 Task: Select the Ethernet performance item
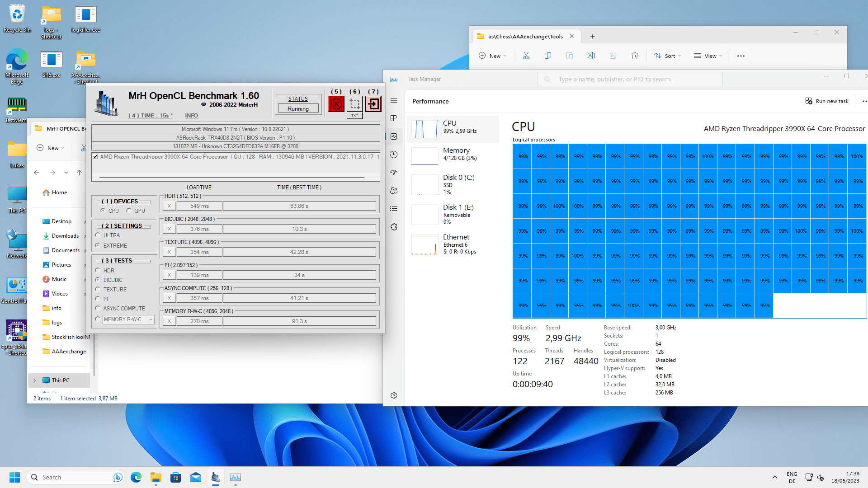click(453, 244)
